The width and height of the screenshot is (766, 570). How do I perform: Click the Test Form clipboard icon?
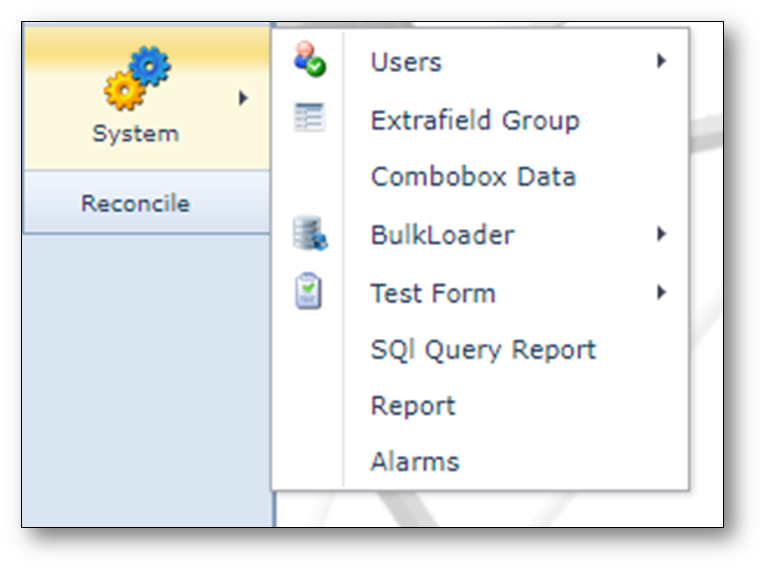click(x=309, y=292)
